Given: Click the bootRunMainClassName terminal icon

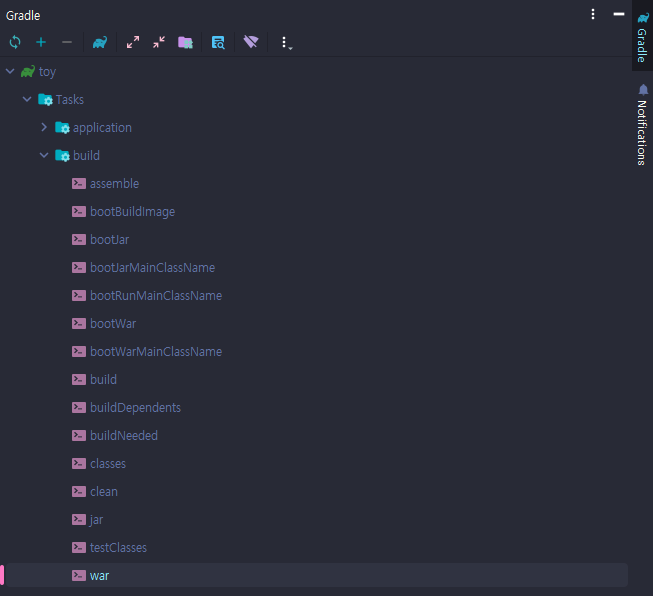Looking at the screenshot, I should click(x=79, y=295).
